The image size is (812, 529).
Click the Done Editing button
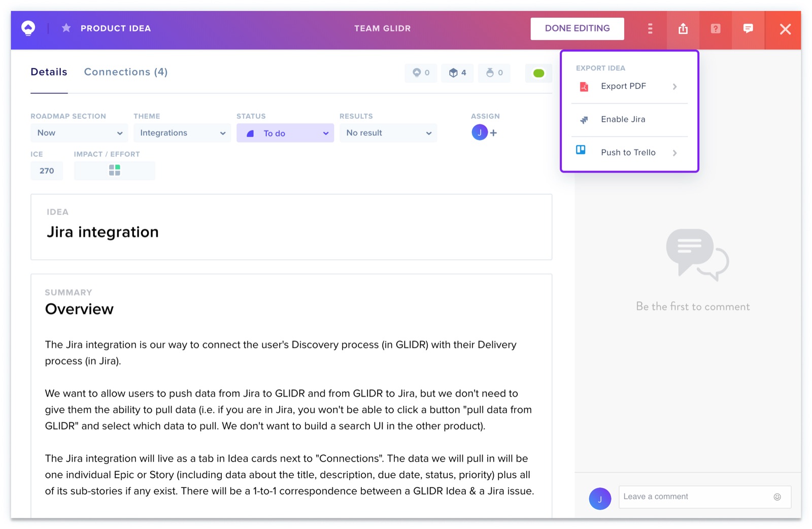point(578,29)
